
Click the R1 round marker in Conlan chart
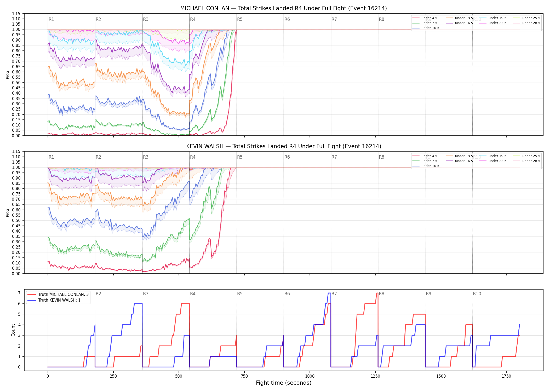51,19
